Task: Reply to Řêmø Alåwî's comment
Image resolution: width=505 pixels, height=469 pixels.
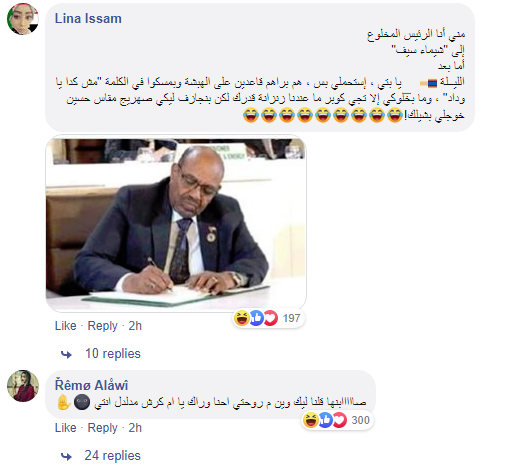Action: pyautogui.click(x=102, y=428)
